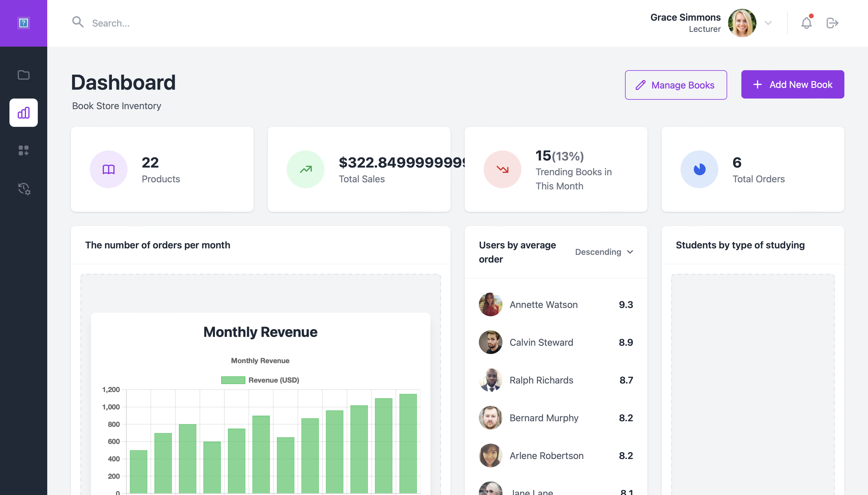Click Ralph Richards's avatar
This screenshot has width=868, height=495.
click(490, 380)
